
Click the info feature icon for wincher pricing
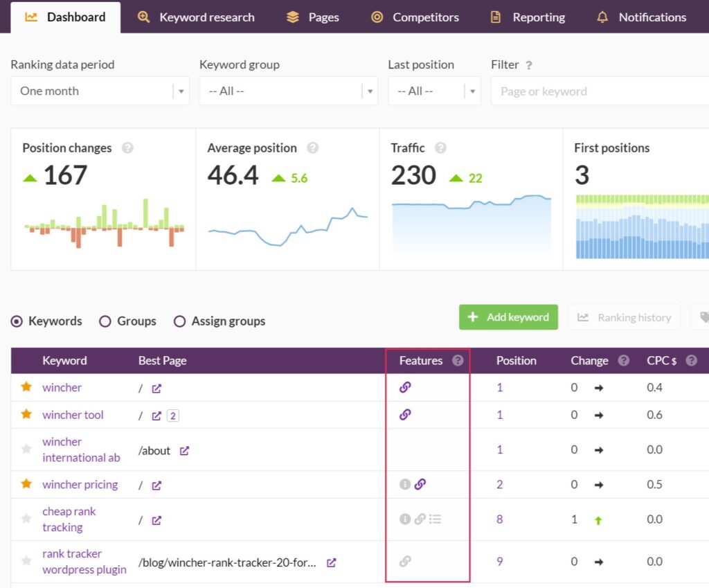[406, 485]
